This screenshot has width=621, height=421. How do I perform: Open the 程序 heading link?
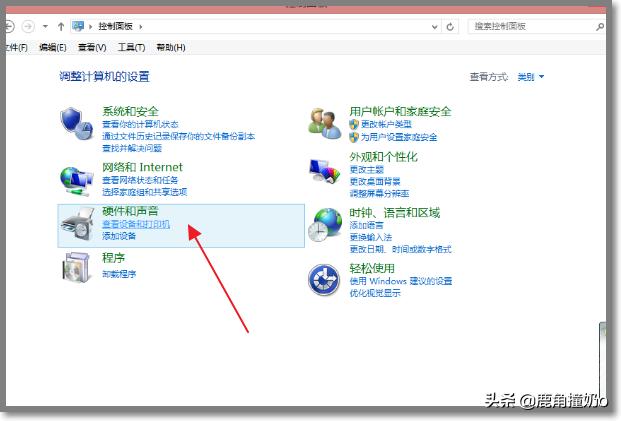point(114,258)
